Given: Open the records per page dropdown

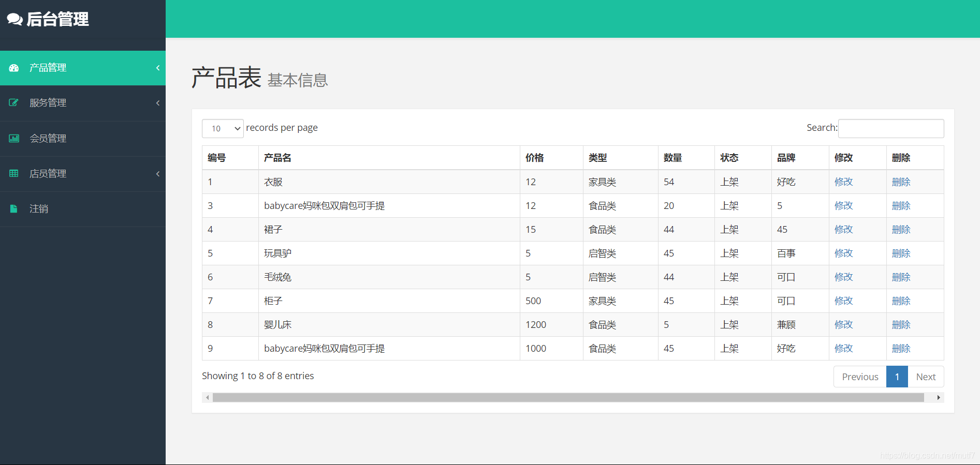Looking at the screenshot, I should [223, 128].
